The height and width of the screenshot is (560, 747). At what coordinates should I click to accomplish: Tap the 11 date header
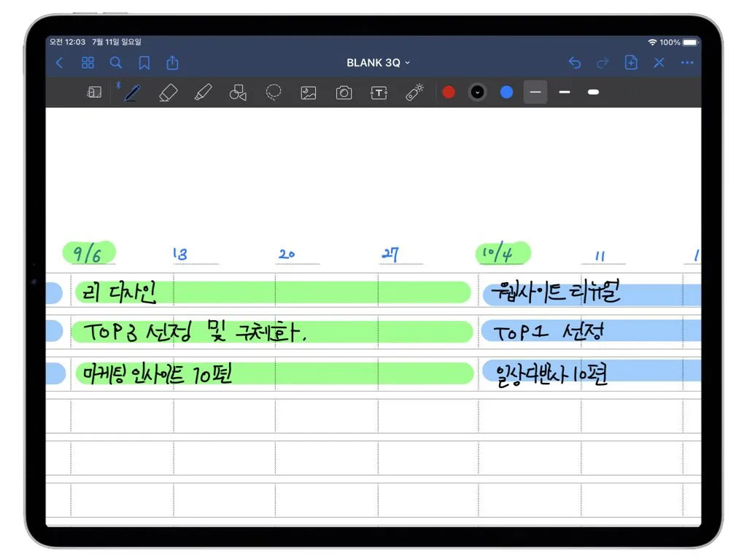[600, 256]
